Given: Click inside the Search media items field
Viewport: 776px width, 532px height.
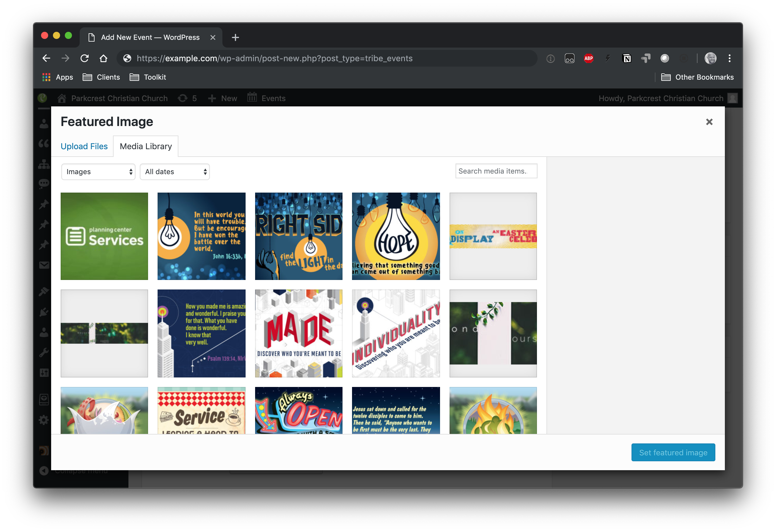Looking at the screenshot, I should coord(495,171).
